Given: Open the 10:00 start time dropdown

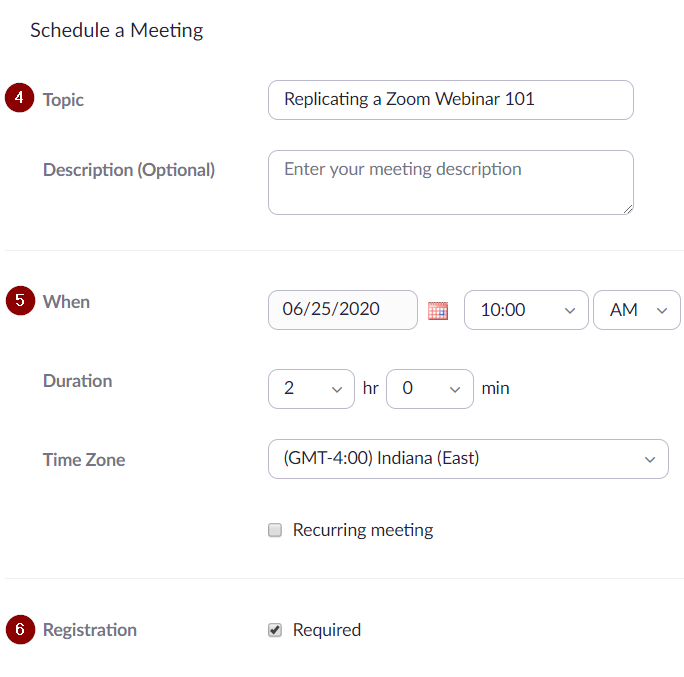Looking at the screenshot, I should click(526, 310).
